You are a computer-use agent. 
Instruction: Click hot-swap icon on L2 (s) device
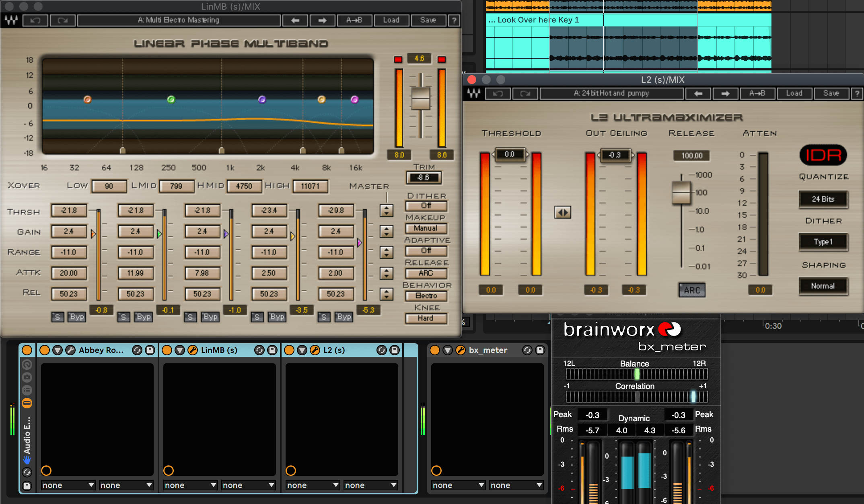tap(382, 350)
